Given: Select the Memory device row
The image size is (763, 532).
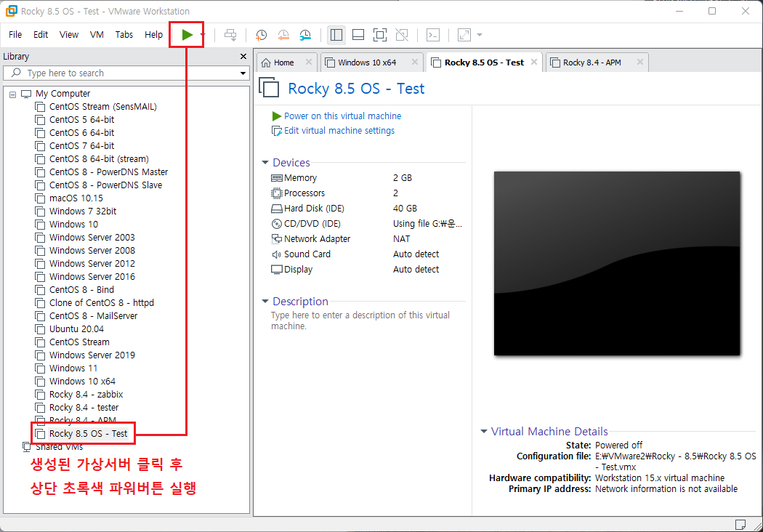Looking at the screenshot, I should click(366, 178).
